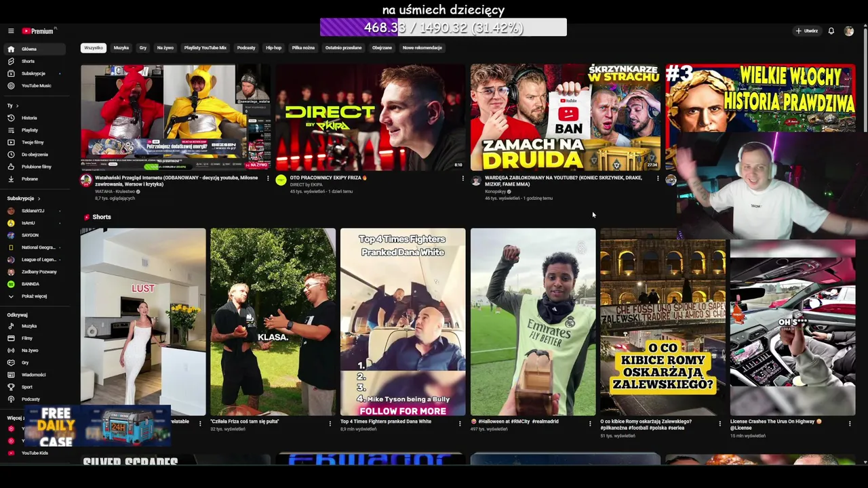The image size is (868, 488).
Task: Click the Utwórz create button
Action: click(x=807, y=31)
